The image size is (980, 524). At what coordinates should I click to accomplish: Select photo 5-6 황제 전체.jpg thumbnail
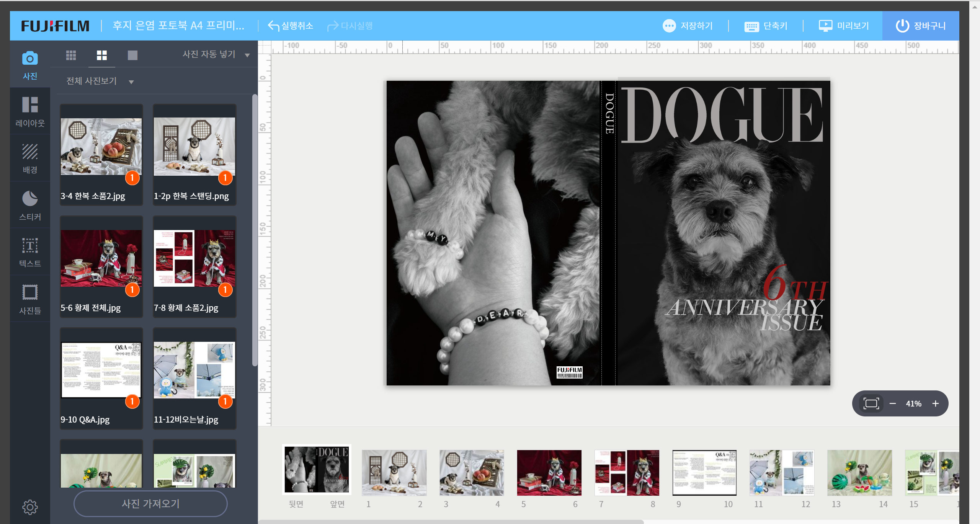[x=101, y=258]
